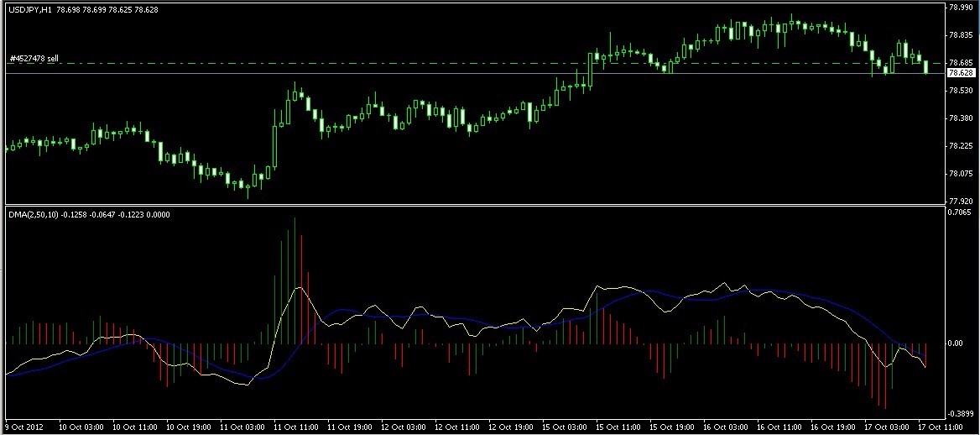
Task: Click the 11 Oct 11:00 time axis label
Action: [x=294, y=425]
